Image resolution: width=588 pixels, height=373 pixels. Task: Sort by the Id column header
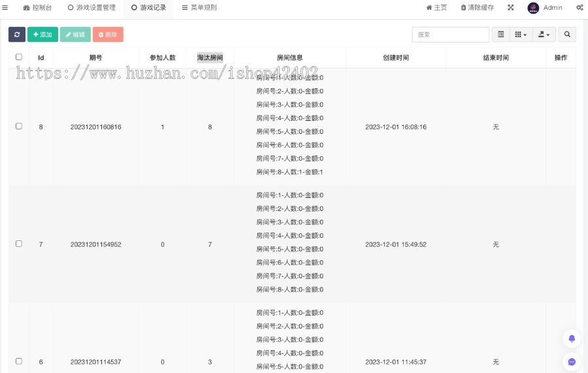(x=41, y=57)
